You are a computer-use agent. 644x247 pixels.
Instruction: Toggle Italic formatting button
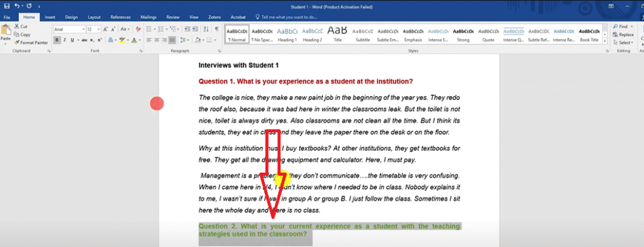pyautogui.click(x=65, y=40)
